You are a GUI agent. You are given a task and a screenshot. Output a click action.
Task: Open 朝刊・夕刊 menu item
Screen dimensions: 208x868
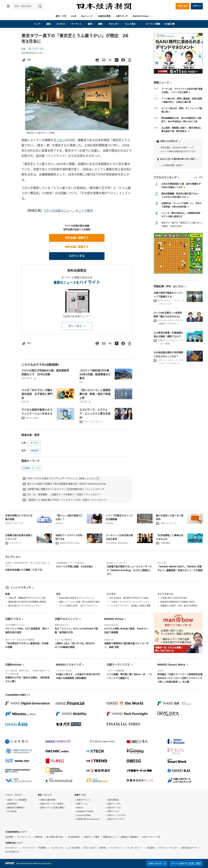click(61, 16)
